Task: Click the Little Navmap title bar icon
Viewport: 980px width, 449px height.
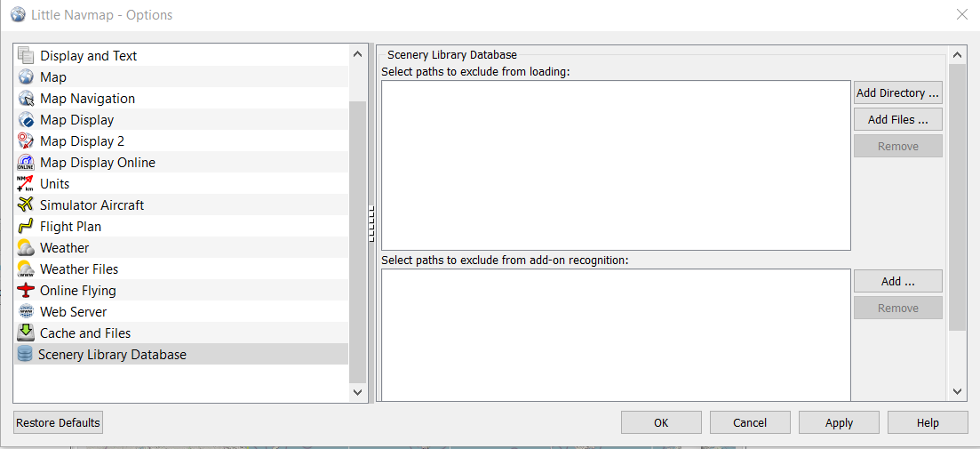Action: click(x=18, y=14)
